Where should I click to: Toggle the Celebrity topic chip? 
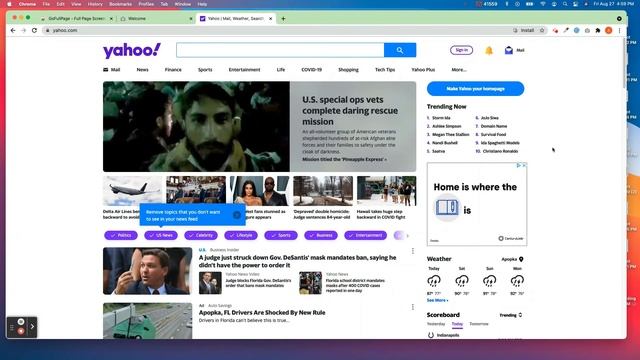pyautogui.click(x=201, y=236)
